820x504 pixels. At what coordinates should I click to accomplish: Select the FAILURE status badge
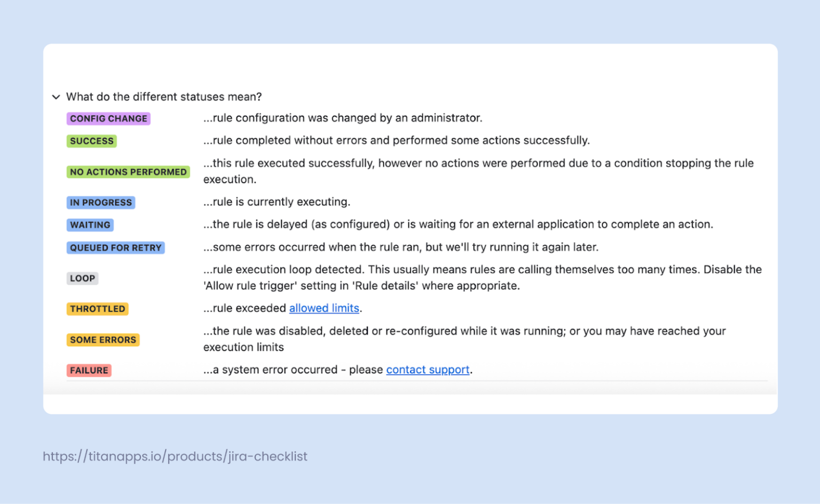(x=89, y=370)
